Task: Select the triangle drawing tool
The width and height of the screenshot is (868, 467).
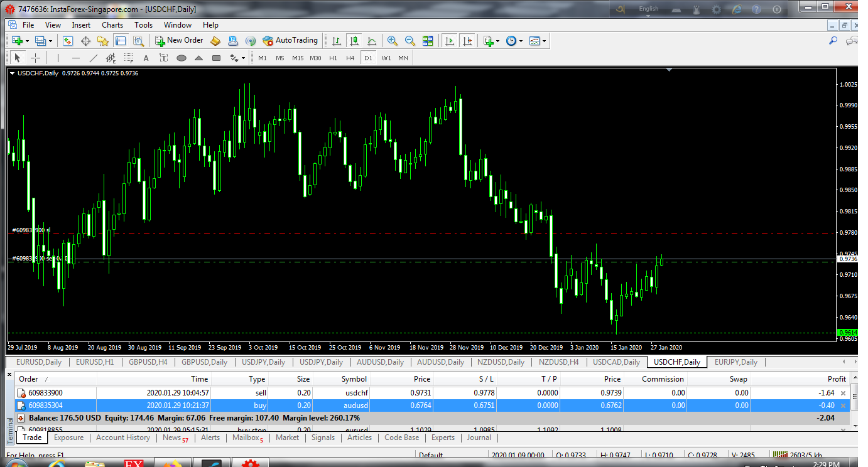Action: coord(199,58)
